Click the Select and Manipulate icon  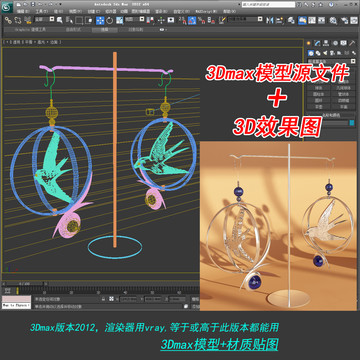[x=161, y=20]
